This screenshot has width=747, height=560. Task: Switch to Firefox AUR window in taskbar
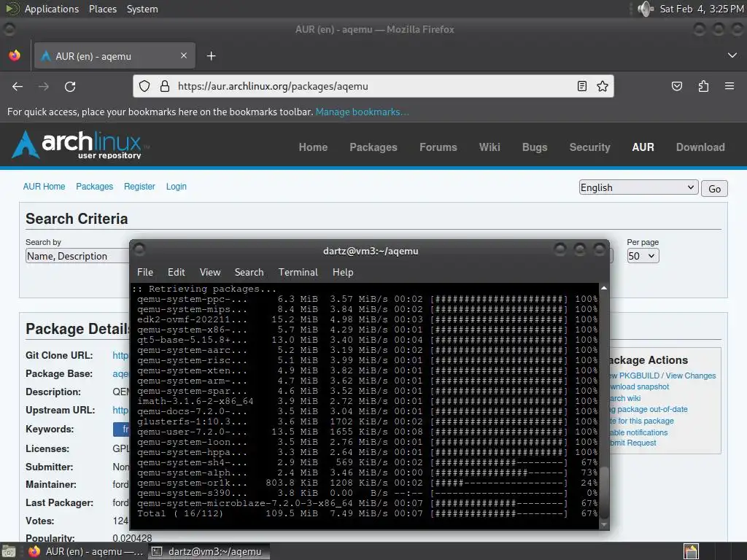click(x=86, y=551)
